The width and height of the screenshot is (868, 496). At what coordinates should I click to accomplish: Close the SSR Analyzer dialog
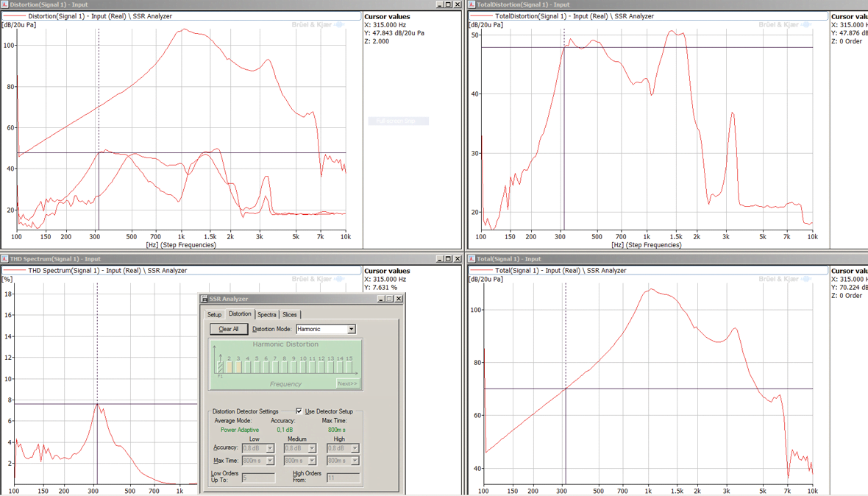pos(399,299)
